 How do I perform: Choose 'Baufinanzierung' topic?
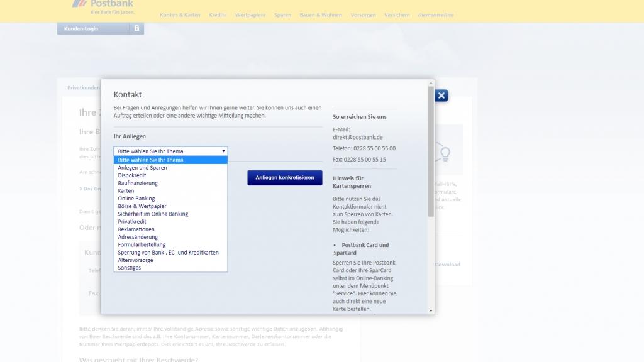pos(170,183)
